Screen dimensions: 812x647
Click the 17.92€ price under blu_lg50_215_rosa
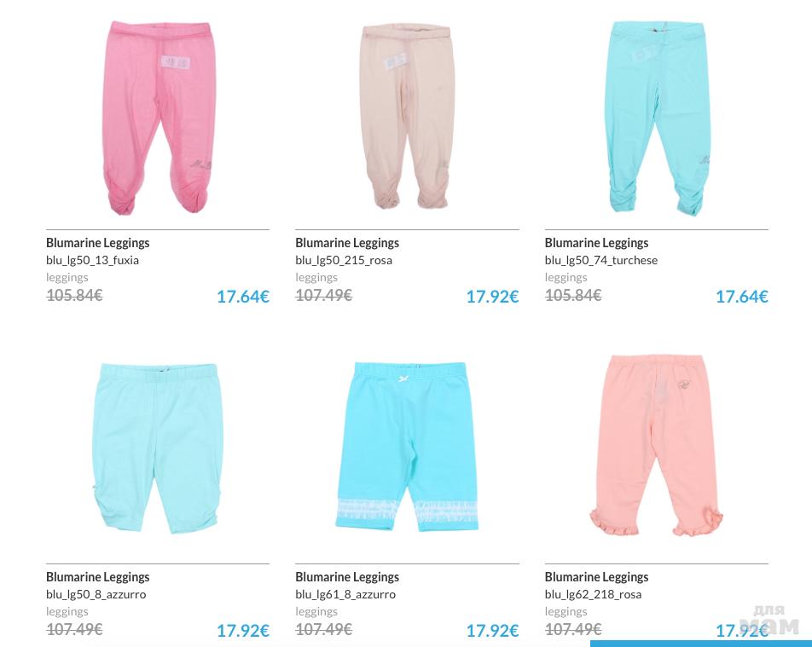pyautogui.click(x=492, y=297)
